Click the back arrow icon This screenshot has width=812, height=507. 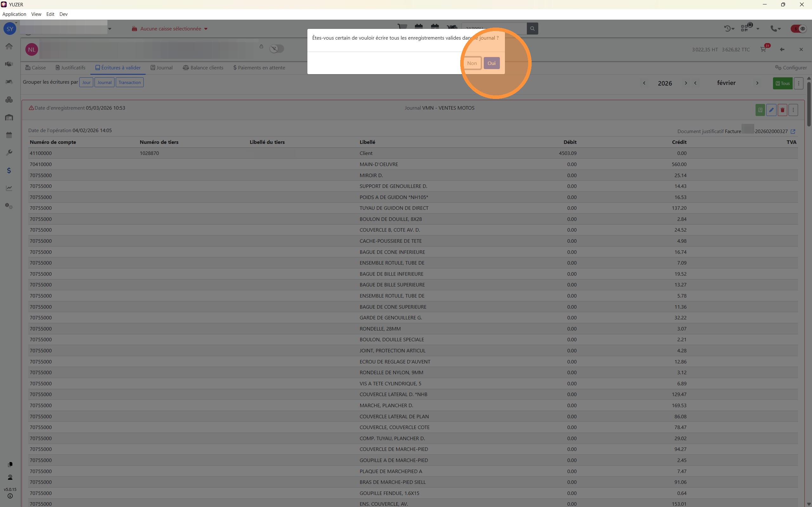click(x=782, y=50)
